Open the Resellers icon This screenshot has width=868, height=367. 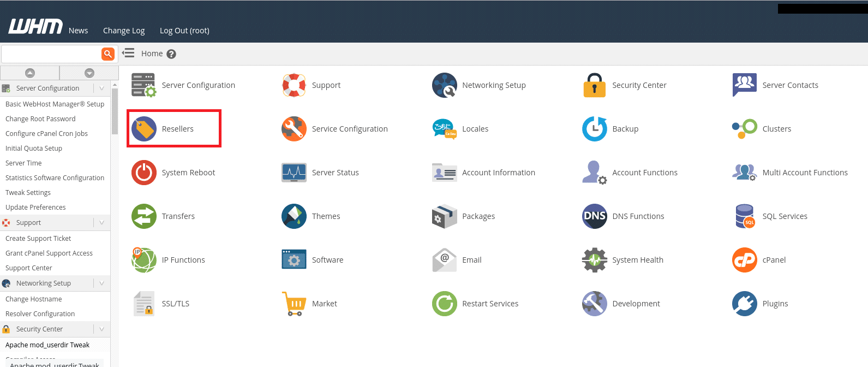pyautogui.click(x=144, y=129)
